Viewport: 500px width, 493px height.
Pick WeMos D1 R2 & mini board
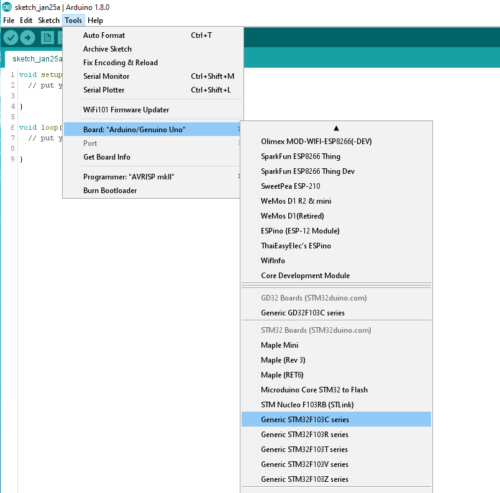coord(336,201)
